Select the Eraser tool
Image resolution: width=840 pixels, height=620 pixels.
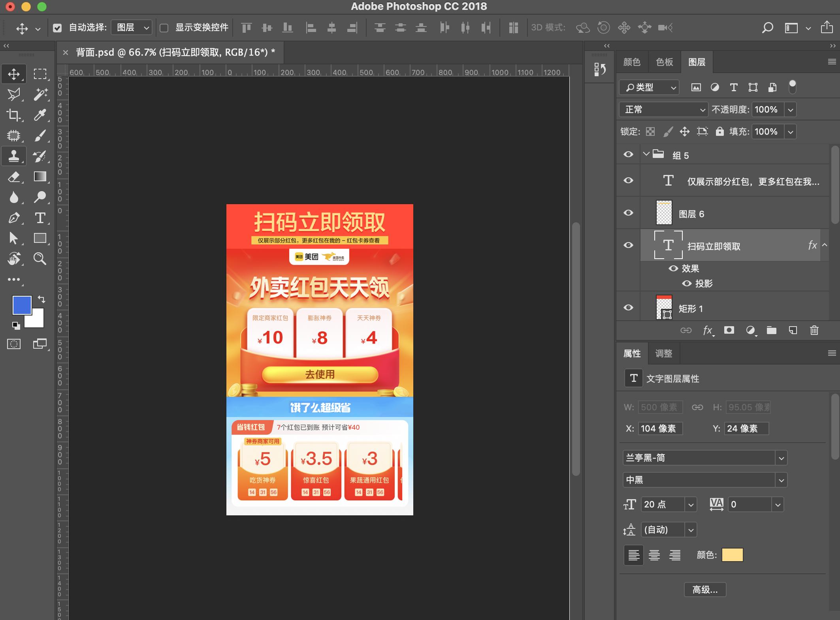pos(14,177)
